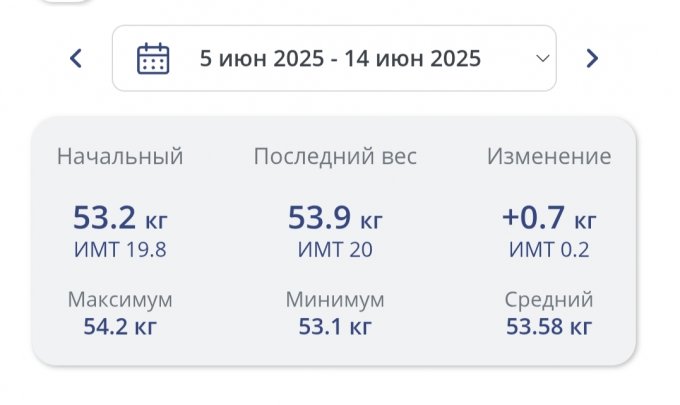Click the Последний вес heading
Viewport: 680px width, 405px height.
click(335, 156)
